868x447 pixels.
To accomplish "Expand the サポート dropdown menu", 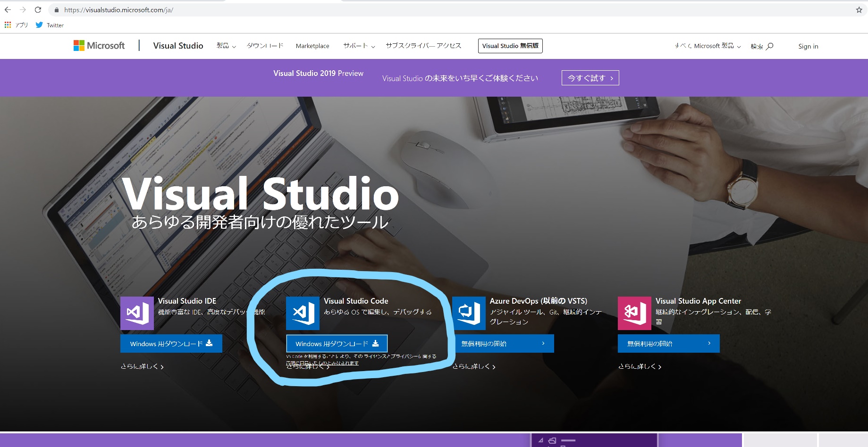I will coord(359,46).
